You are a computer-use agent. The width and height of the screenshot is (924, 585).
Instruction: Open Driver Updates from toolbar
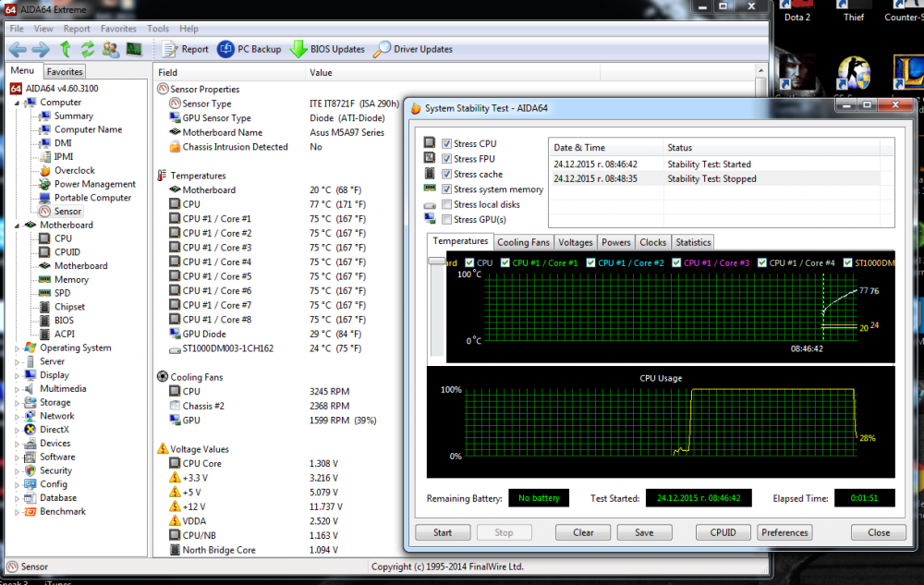[x=413, y=50]
